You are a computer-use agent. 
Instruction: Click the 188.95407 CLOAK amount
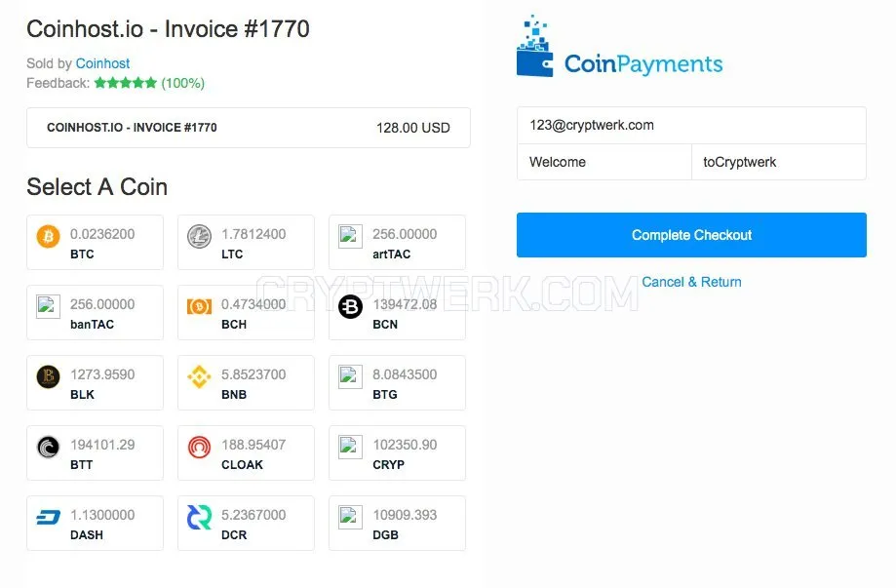point(253,445)
